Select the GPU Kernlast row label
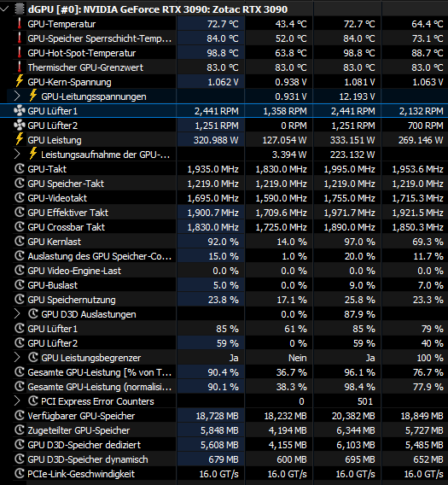Viewport: 448px width, 485px height. click(x=54, y=242)
